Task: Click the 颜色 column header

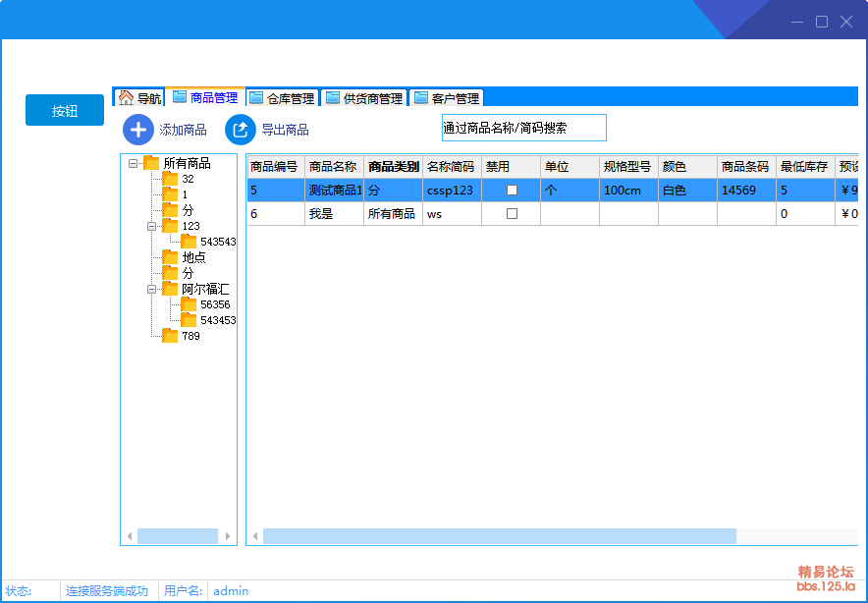Action: (x=687, y=167)
